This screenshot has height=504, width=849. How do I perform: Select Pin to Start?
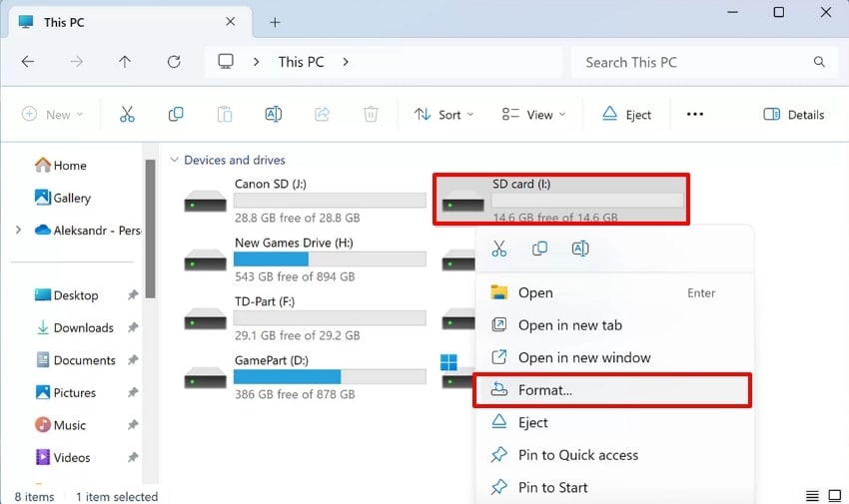click(612, 487)
